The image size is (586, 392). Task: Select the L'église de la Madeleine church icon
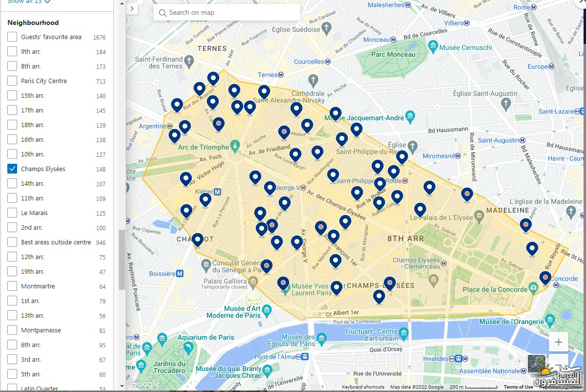(571, 211)
